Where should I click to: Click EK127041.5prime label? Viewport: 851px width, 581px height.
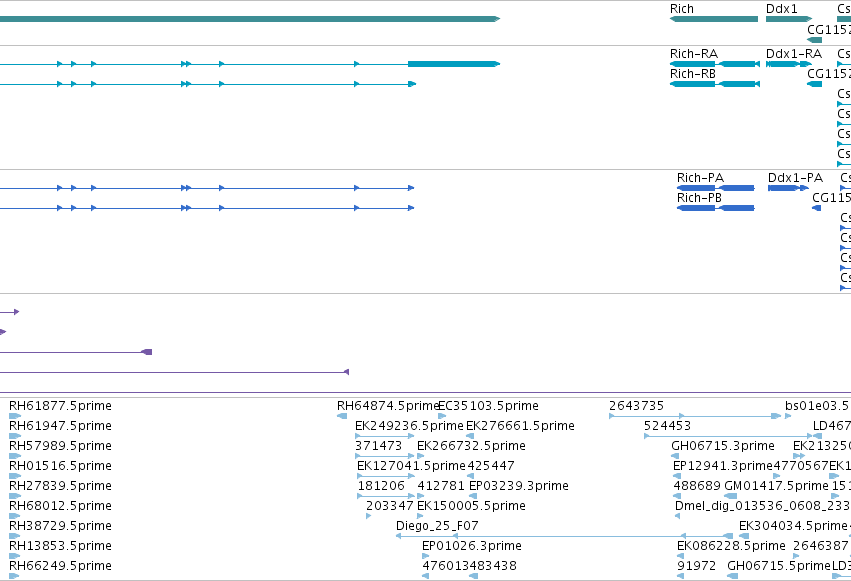[411, 466]
